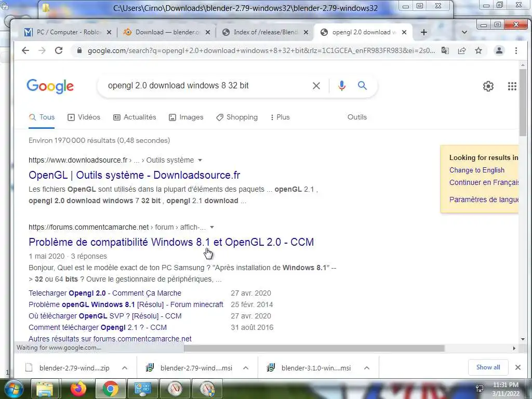The height and width of the screenshot is (399, 532).
Task: Open the translate page icon
Action: pos(445,50)
